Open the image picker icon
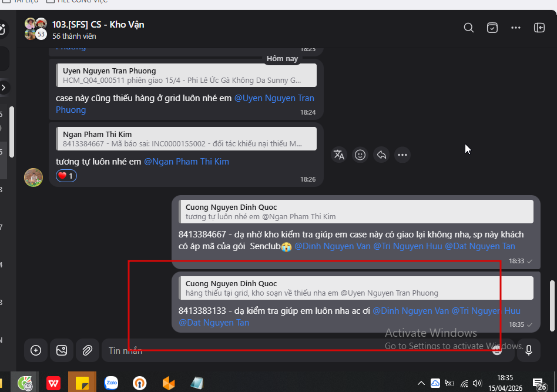Image resolution: width=557 pixels, height=392 pixels. [x=62, y=350]
